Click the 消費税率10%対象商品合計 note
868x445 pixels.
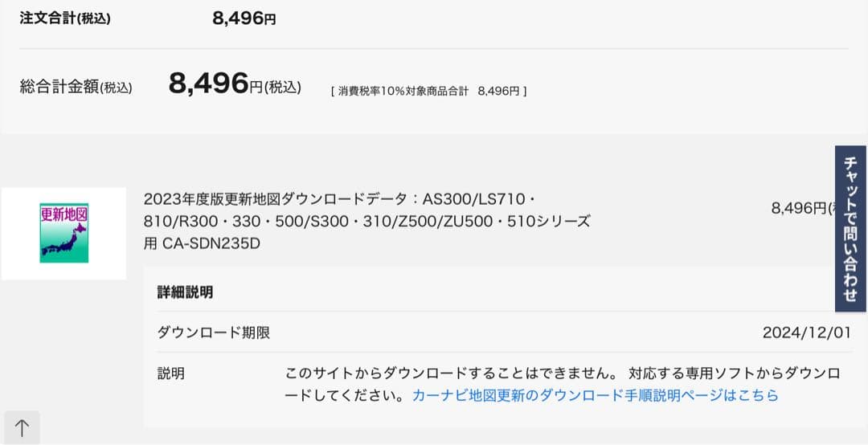pyautogui.click(x=428, y=92)
